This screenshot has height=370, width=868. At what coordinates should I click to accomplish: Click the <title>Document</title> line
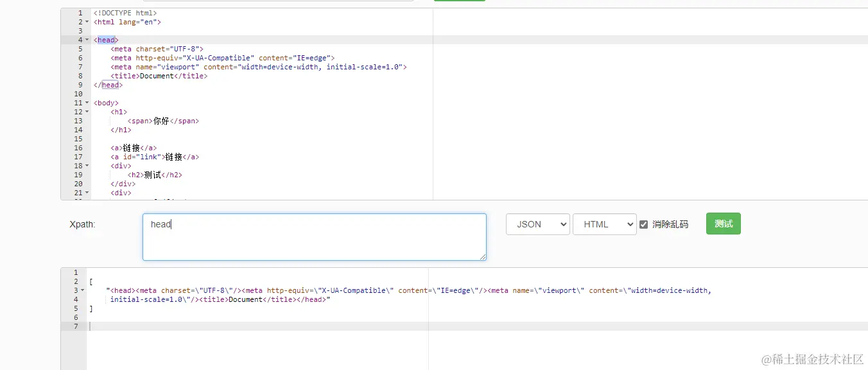click(159, 76)
